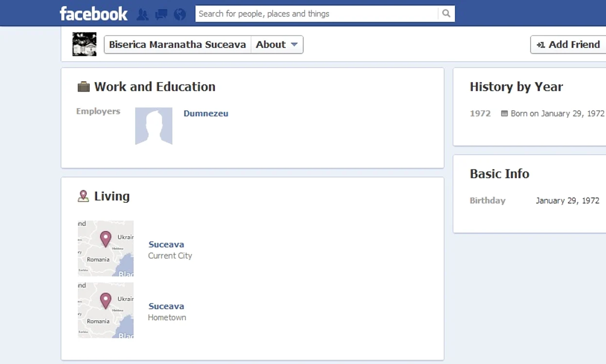Viewport: 606px width, 364px height.
Task: Open the Current City map thumbnail
Action: 105,248
